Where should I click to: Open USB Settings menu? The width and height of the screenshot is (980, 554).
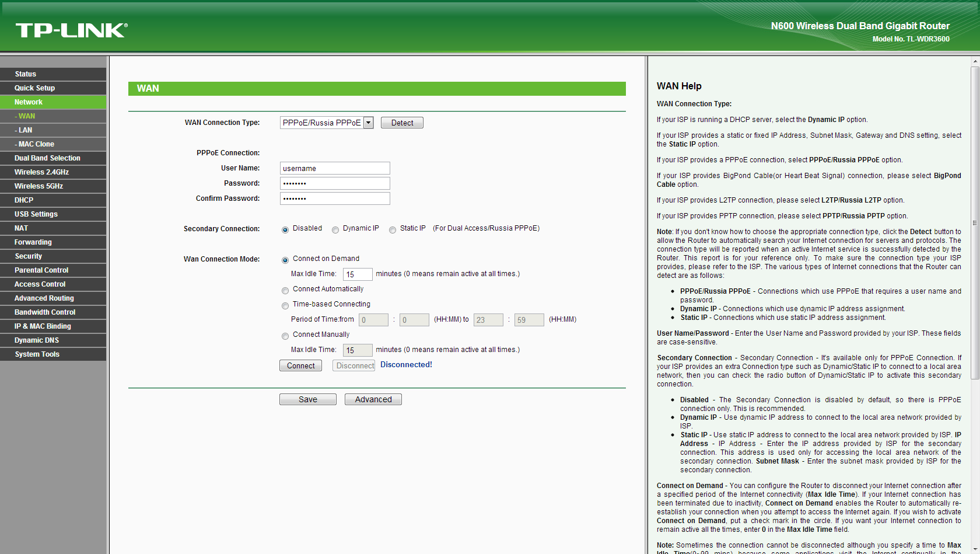tap(53, 214)
